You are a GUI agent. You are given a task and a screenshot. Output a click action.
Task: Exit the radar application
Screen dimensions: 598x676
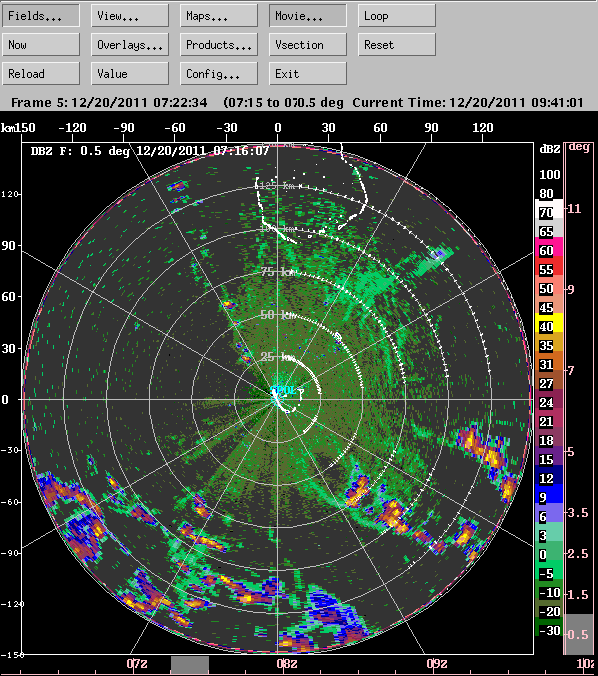[x=307, y=74]
